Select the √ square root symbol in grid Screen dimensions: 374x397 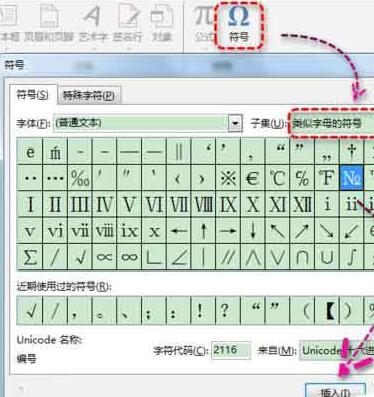(x=80, y=257)
